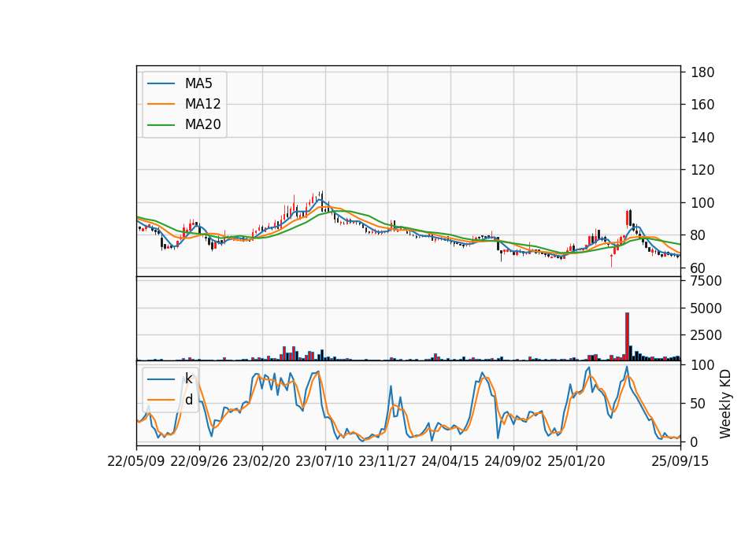756x543 pixels.
Task: Click the 25/01/20 date tick label
Action: coord(576,461)
